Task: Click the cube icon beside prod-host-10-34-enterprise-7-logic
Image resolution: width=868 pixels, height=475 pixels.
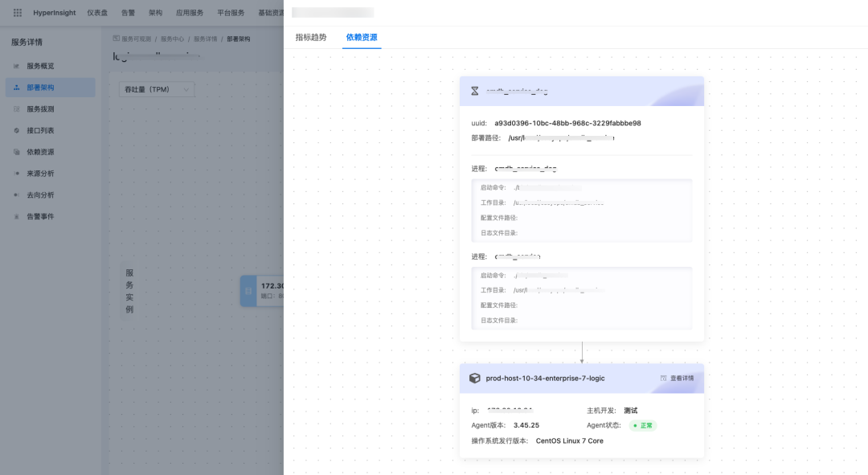Action: (x=474, y=378)
